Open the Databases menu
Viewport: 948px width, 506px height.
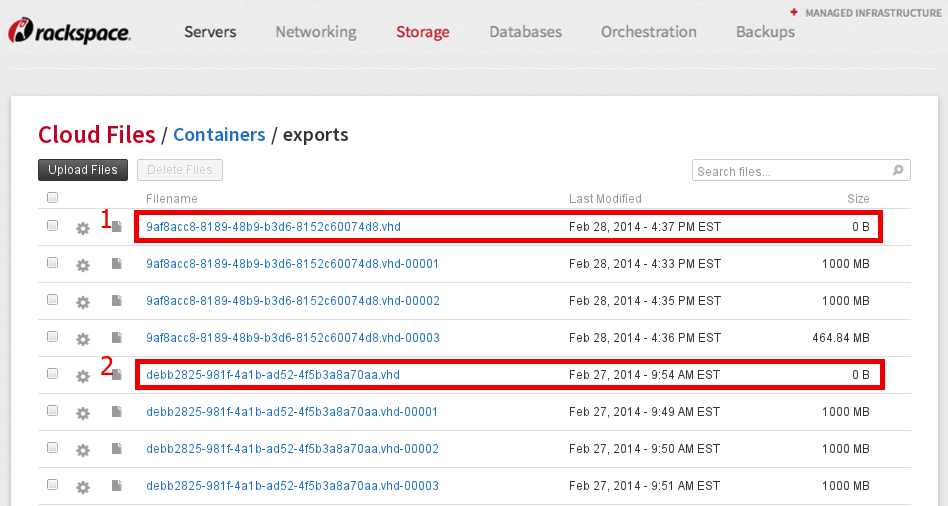pyautogui.click(x=525, y=31)
